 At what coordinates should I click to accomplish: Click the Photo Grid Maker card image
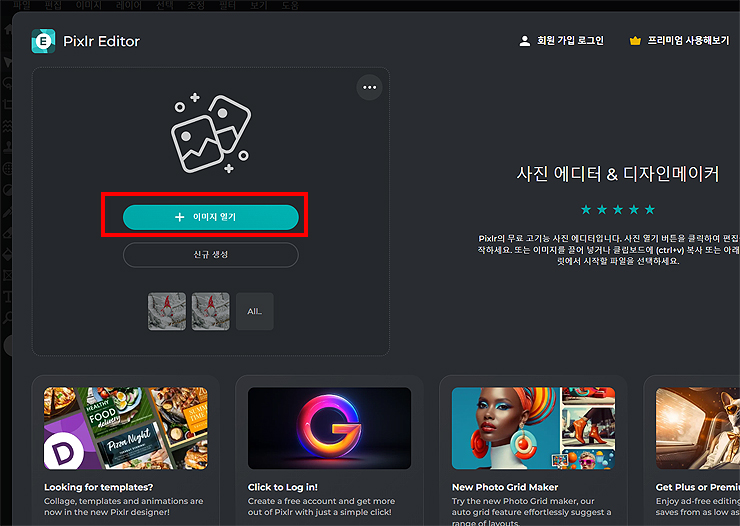[x=533, y=428]
